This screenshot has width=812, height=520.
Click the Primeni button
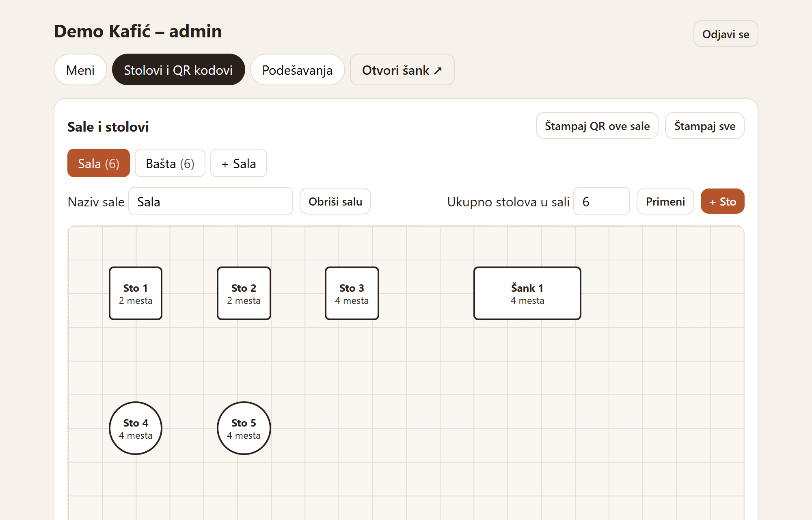coord(665,201)
